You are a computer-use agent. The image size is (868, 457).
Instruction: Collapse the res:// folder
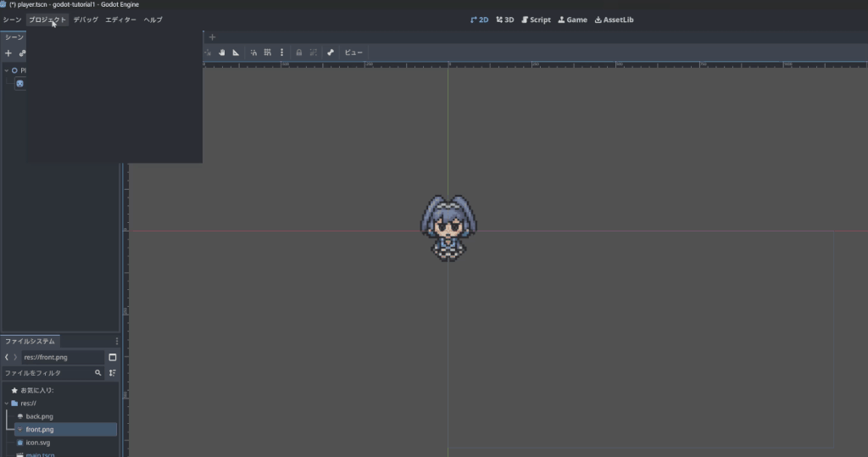[7, 404]
